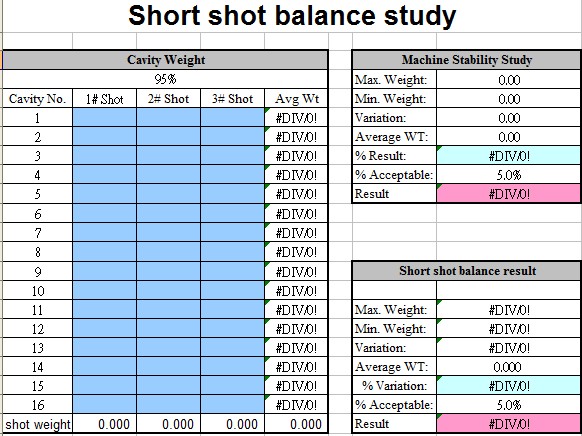The width and height of the screenshot is (582, 436).
Task: Click the 2# Shot cell for cavity 5
Action: pos(169,194)
